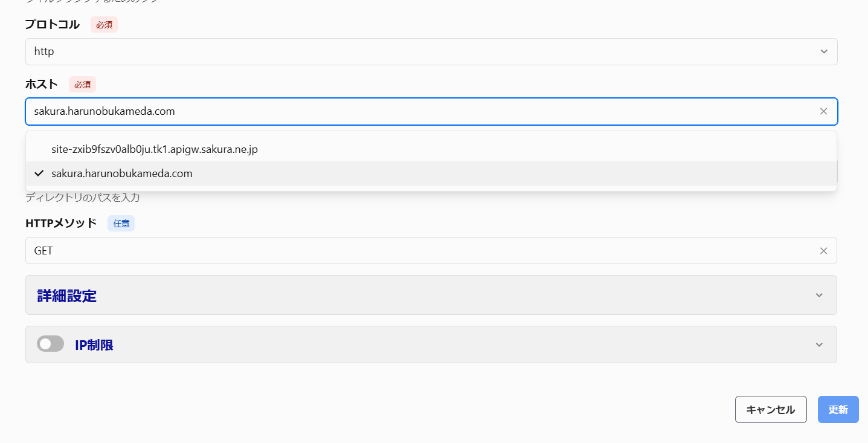
Task: Expand 詳細設定 using its chevron icon
Action: 819,296
